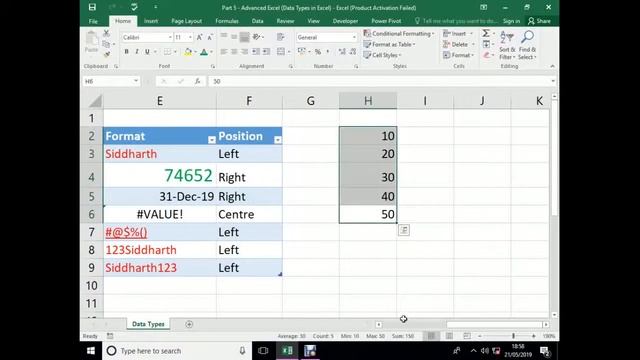Open the Font size 11 dropdown

[190, 38]
